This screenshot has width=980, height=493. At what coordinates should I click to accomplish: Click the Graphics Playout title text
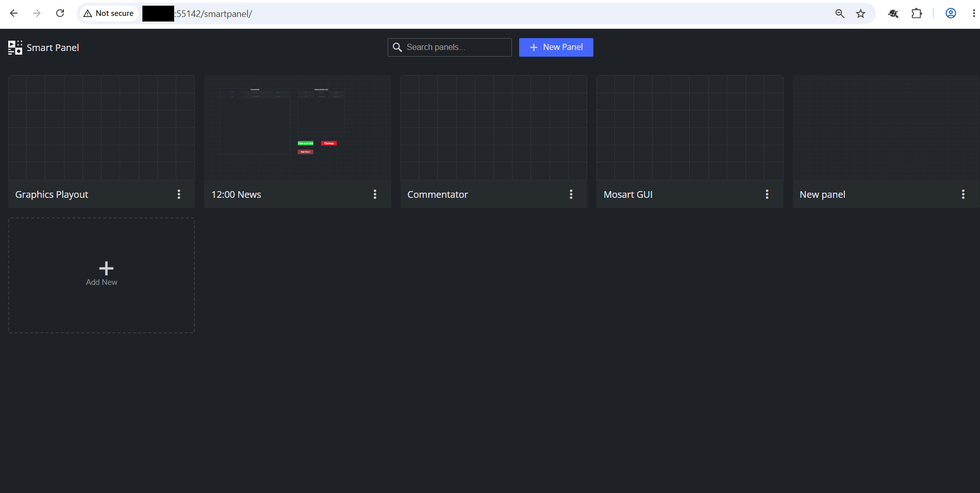tap(52, 195)
